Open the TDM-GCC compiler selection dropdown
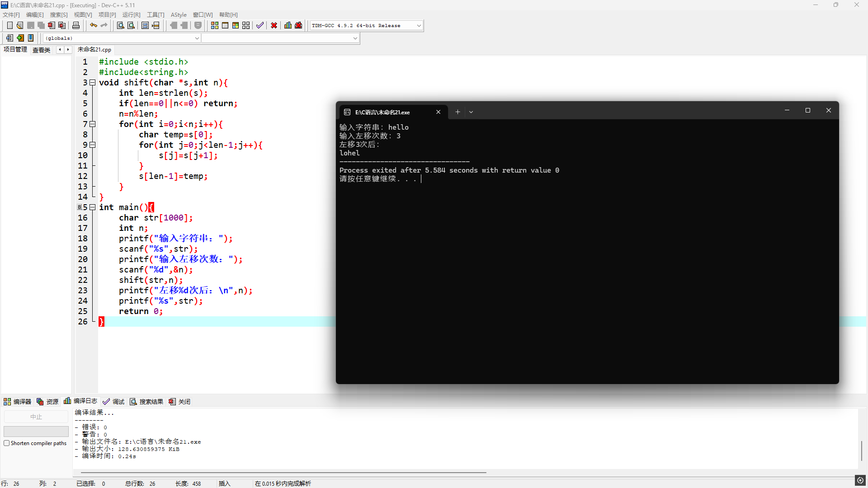Image resolution: width=868 pixels, height=488 pixels. pos(419,26)
